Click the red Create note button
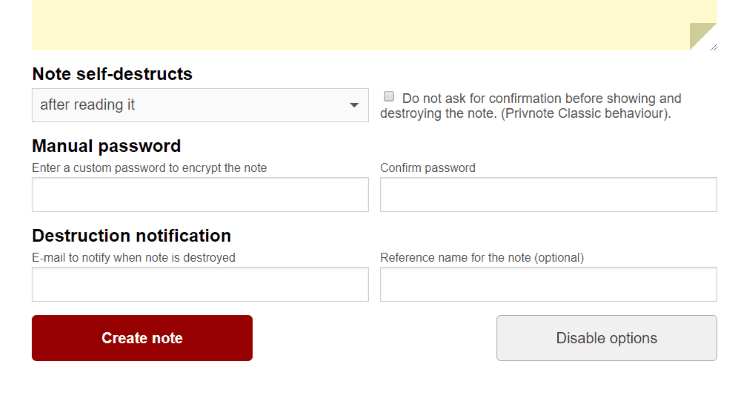 [x=142, y=338]
